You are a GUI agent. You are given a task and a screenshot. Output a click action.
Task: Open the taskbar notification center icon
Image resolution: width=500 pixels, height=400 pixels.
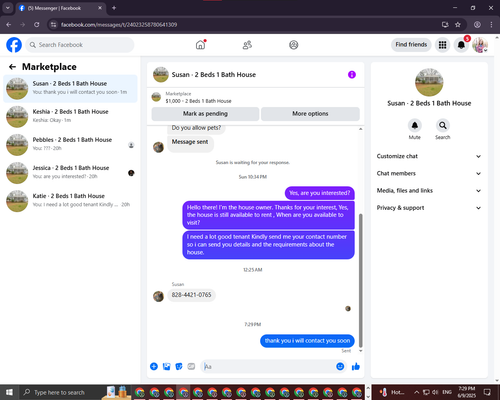pyautogui.click(x=487, y=392)
